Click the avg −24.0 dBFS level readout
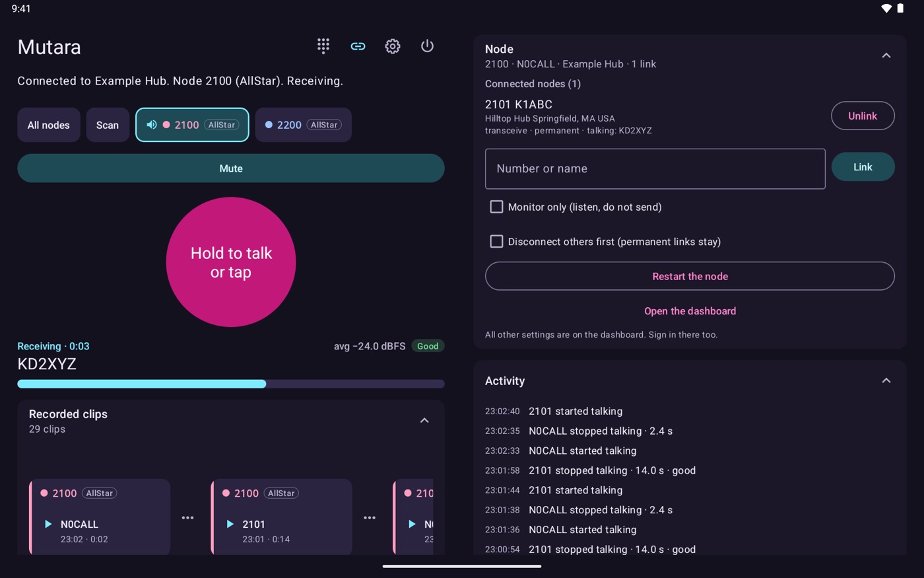This screenshot has width=924, height=578. tap(370, 346)
